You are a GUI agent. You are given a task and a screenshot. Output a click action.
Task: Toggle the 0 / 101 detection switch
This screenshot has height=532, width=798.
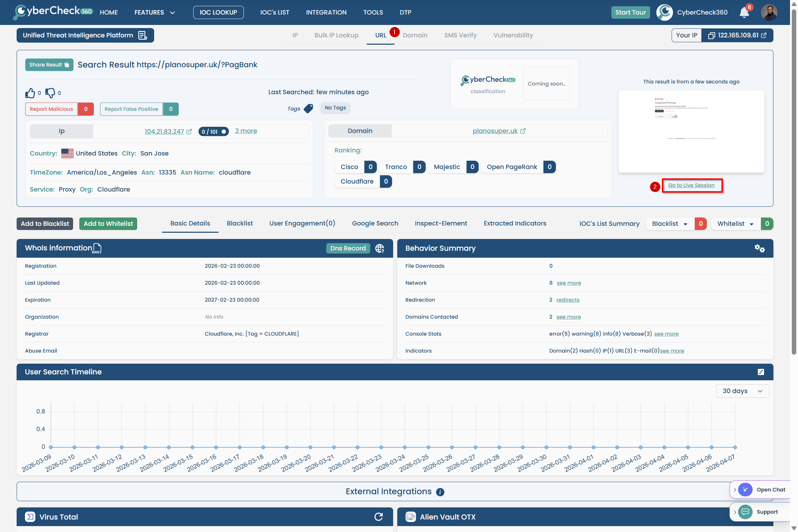point(214,132)
